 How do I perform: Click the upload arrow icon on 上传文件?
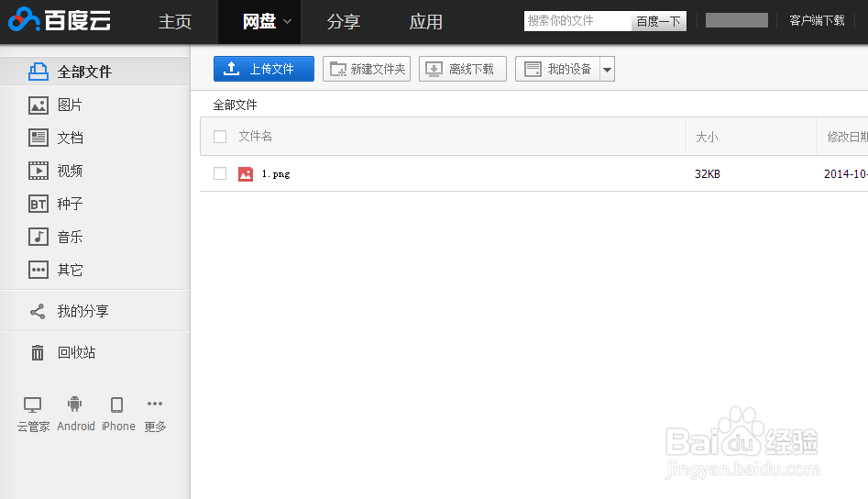231,69
